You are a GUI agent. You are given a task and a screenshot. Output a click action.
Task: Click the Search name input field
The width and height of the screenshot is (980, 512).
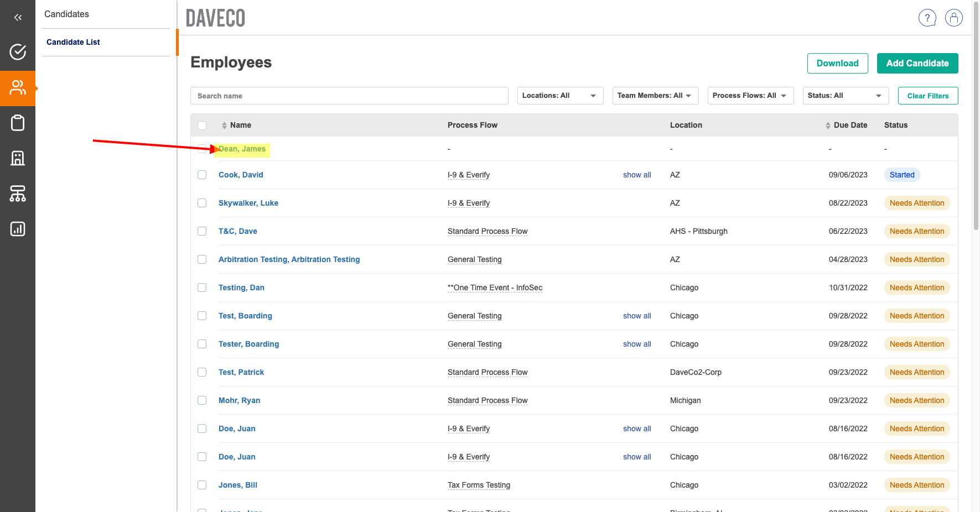[x=349, y=96]
